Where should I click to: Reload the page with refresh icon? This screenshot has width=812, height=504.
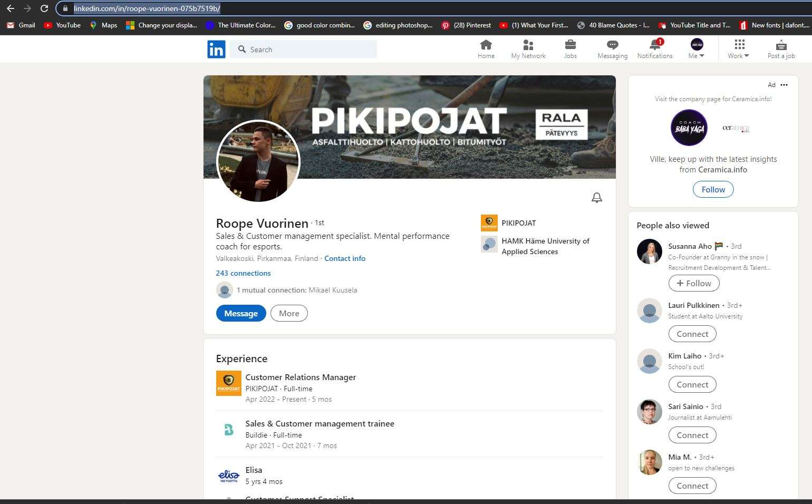(44, 8)
